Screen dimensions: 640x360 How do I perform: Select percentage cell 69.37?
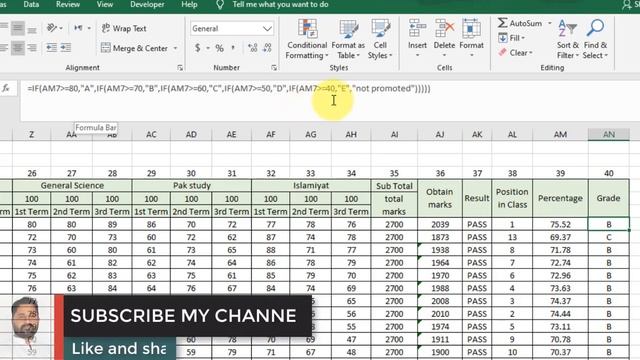560,237
